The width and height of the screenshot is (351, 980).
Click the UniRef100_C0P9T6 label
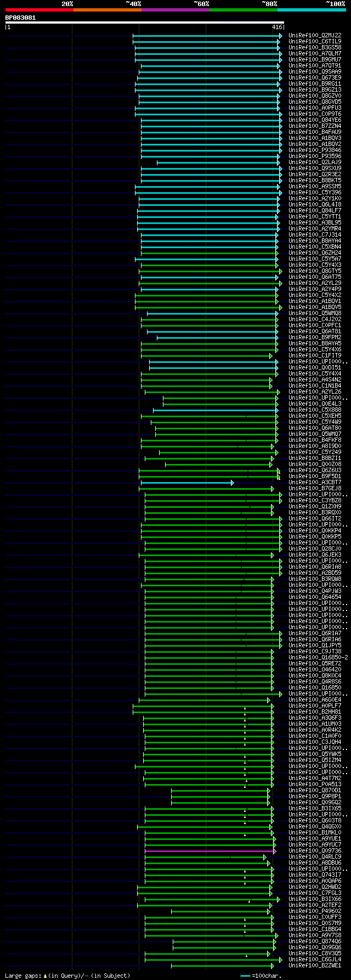pos(315,114)
